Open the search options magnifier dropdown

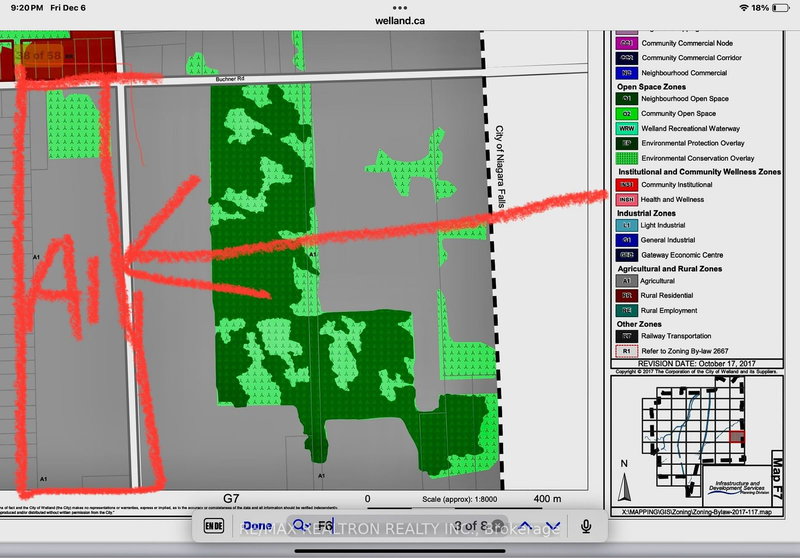point(301,526)
